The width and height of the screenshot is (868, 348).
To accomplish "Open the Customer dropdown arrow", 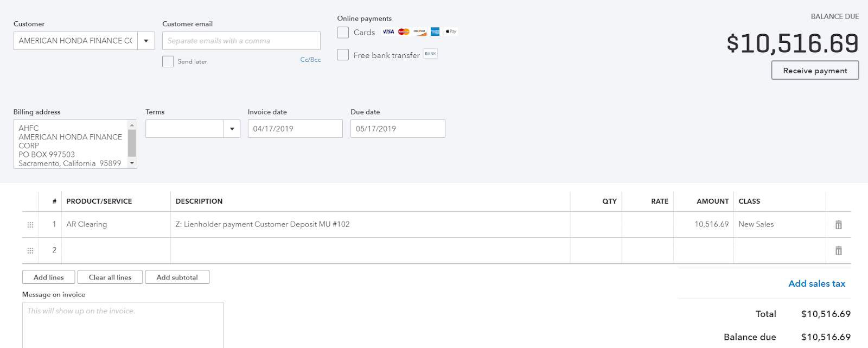I will (x=146, y=41).
